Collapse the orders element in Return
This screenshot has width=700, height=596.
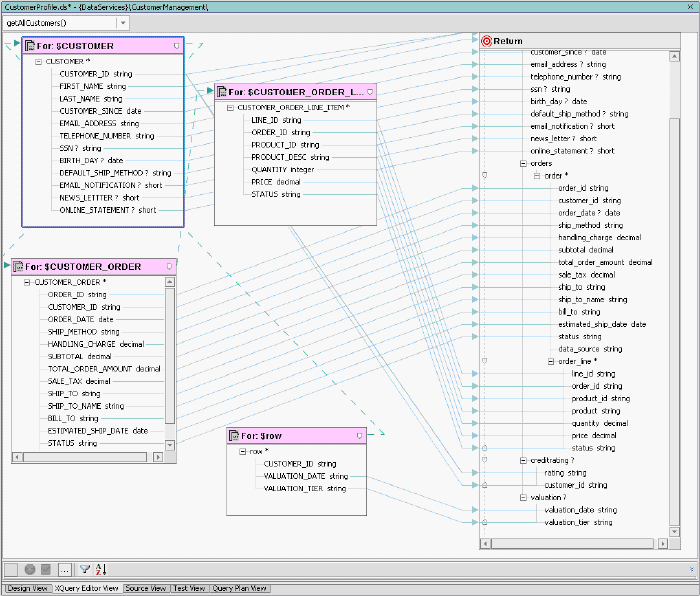(x=523, y=163)
